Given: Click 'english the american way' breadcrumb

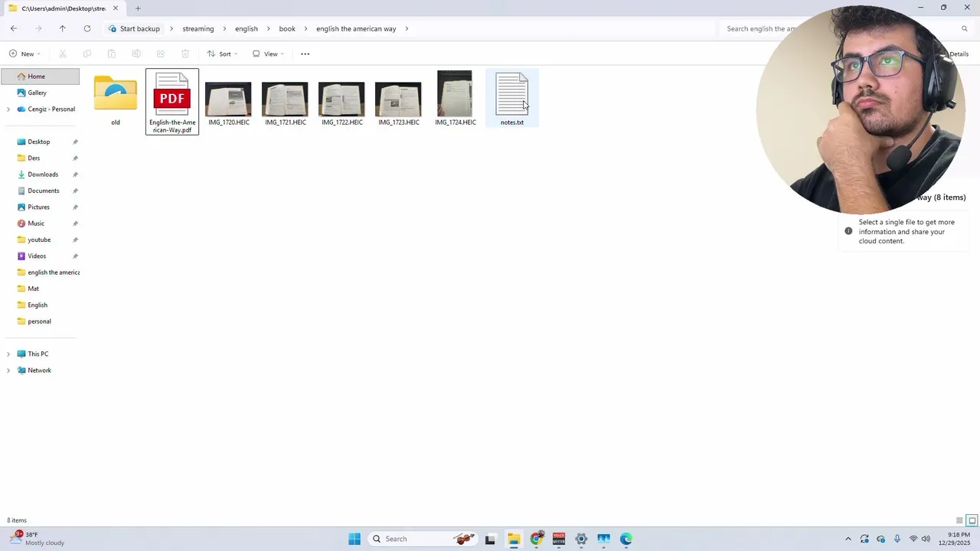Looking at the screenshot, I should click(x=356, y=28).
